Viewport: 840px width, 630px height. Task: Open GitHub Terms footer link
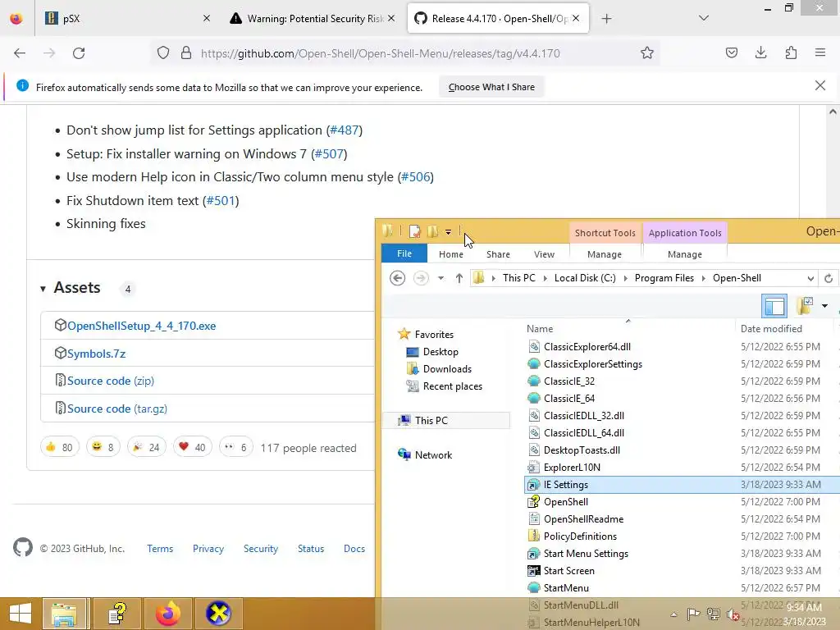[x=160, y=549]
